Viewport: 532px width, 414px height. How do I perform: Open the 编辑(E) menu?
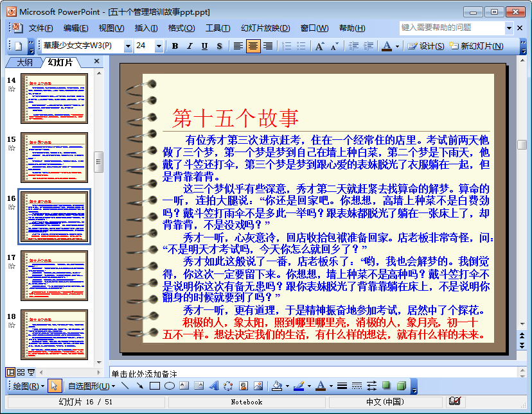76,28
